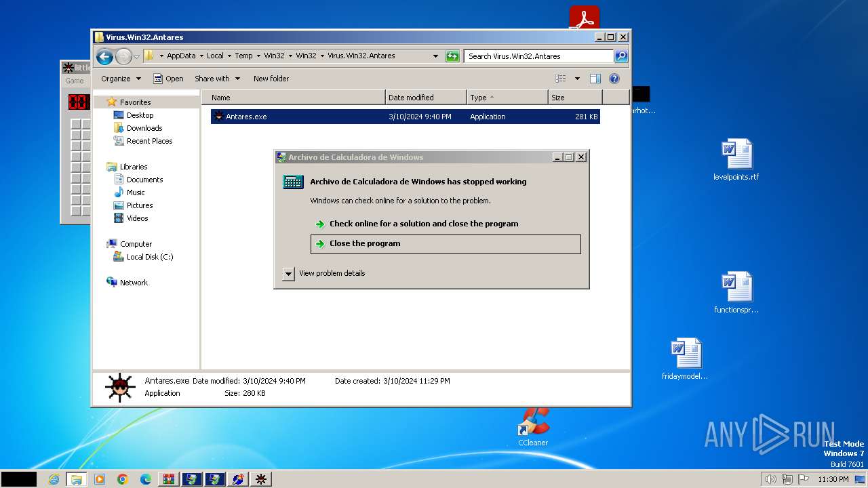Select Network in the navigation pane
This screenshot has height=488, width=868.
(134, 283)
